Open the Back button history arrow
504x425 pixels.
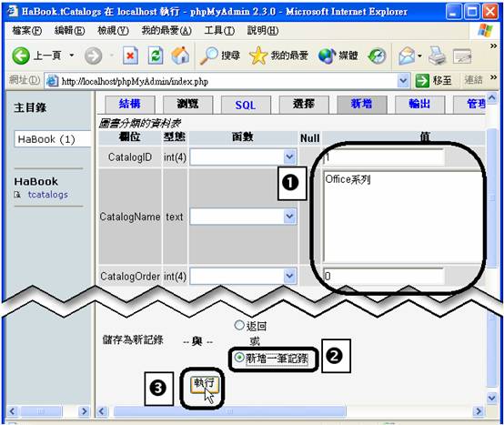pyautogui.click(x=72, y=56)
